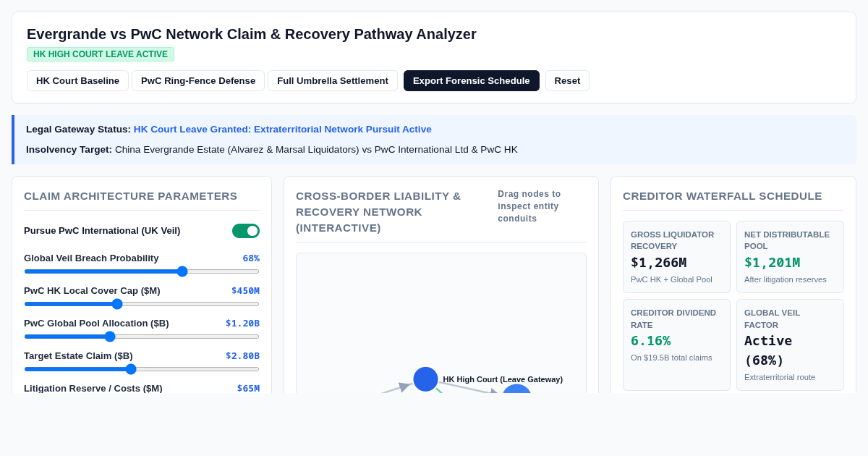Select the HK Court Baseline scenario

(x=77, y=80)
